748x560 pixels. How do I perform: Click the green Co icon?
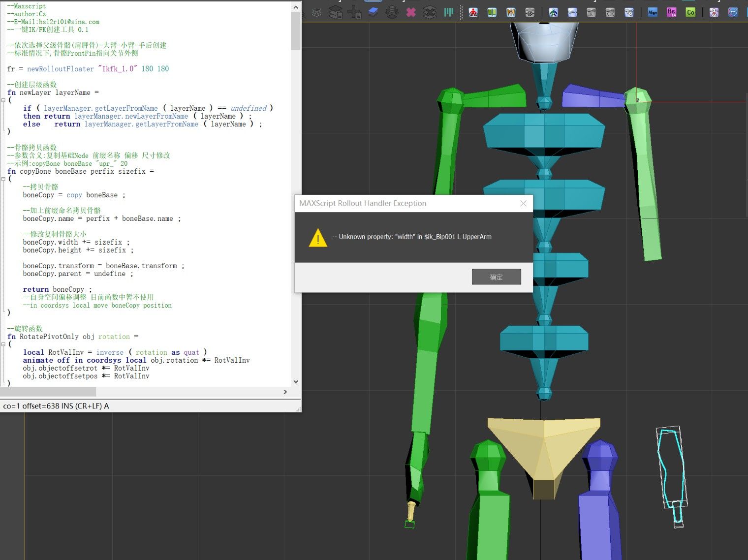click(x=690, y=12)
